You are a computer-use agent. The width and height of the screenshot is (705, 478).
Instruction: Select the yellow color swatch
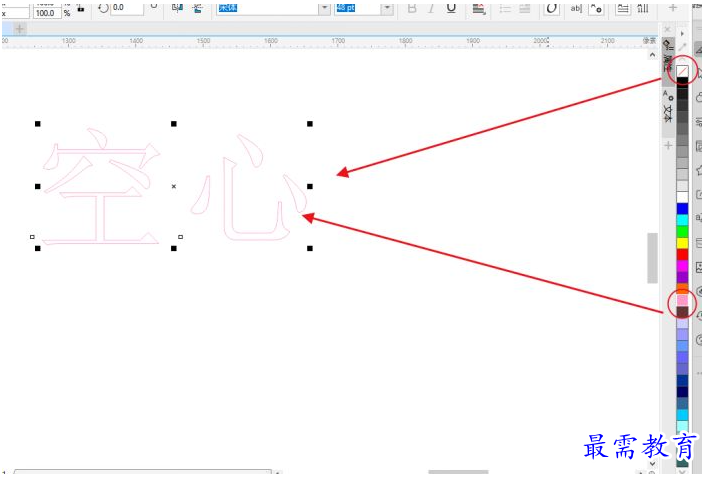tap(683, 243)
